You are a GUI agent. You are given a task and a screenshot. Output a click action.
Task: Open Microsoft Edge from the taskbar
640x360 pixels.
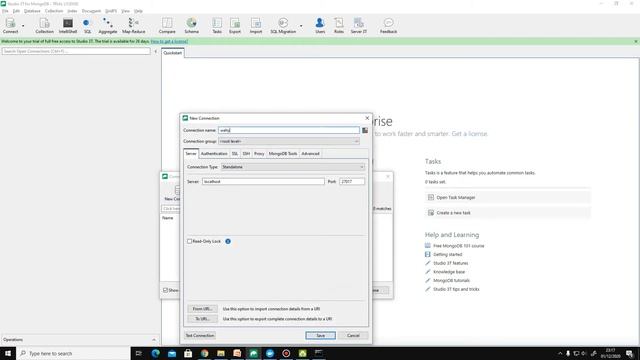click(156, 353)
